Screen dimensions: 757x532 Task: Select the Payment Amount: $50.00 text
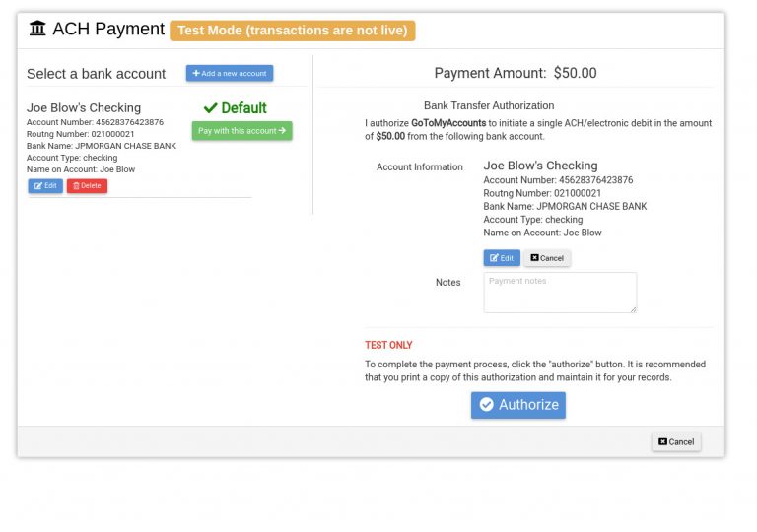pyautogui.click(x=516, y=73)
